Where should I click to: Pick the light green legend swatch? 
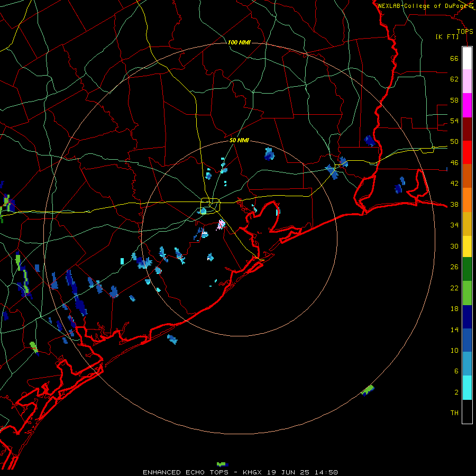[467, 293]
